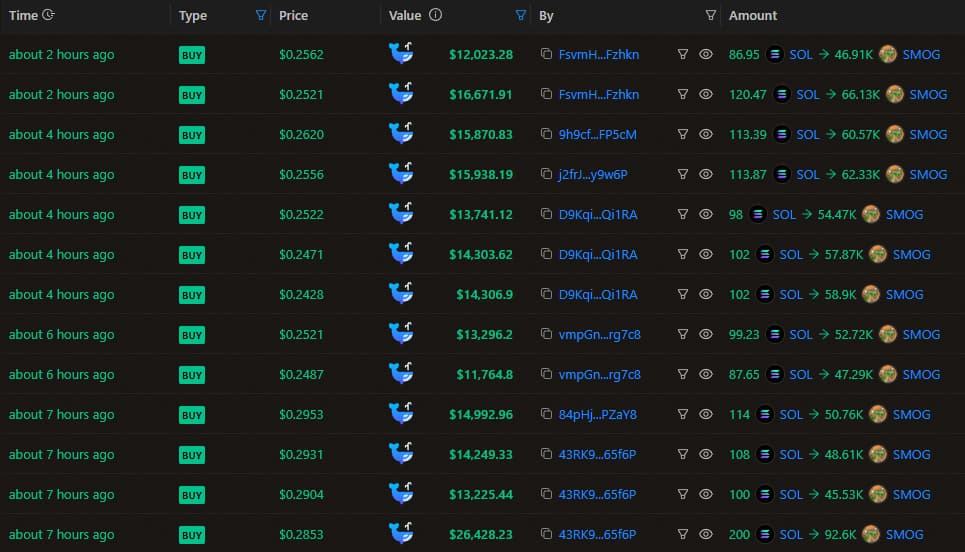Copy the 9h9cf...FP5cM wallet address

pos(546,134)
